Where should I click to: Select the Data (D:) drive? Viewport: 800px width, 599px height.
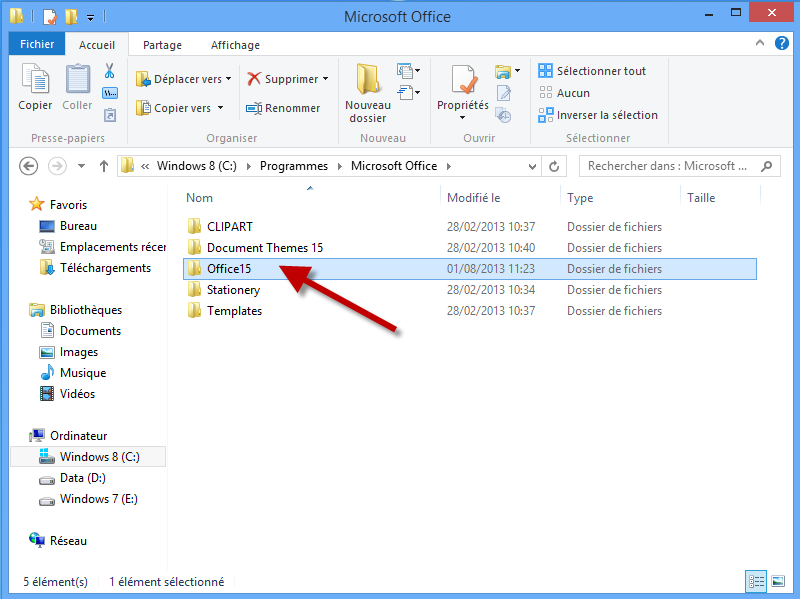coord(82,478)
